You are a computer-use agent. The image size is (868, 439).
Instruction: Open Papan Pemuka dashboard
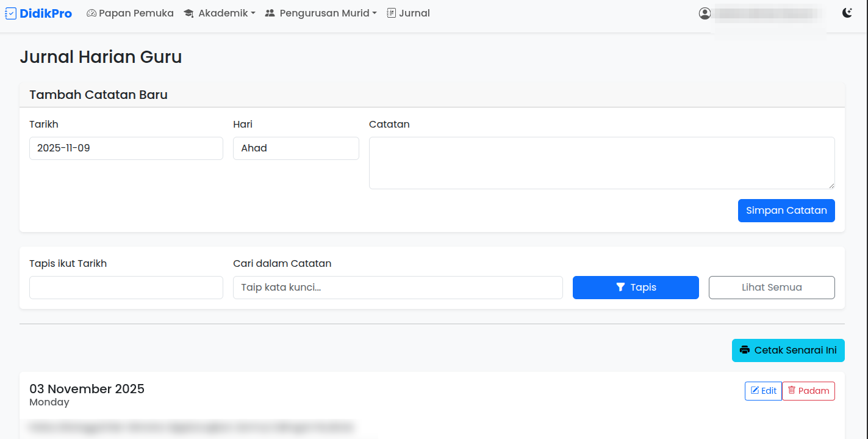click(130, 13)
